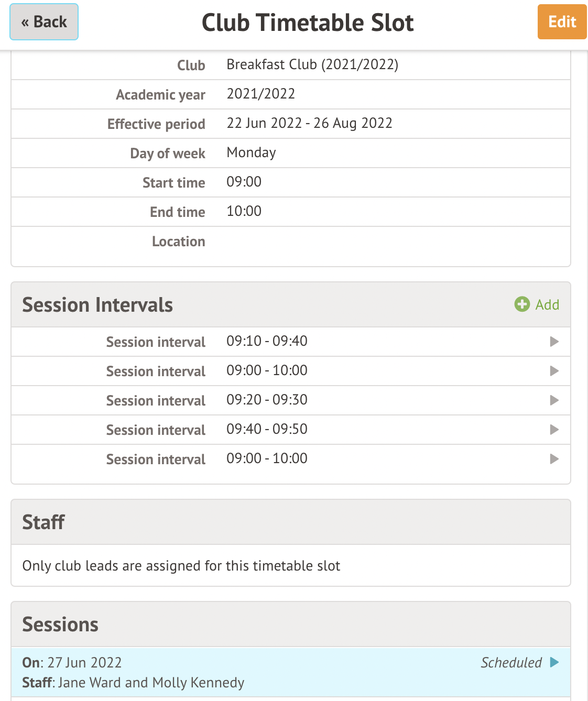Click the Effective period date range
Image resolution: width=588 pixels, height=701 pixels.
(x=309, y=123)
